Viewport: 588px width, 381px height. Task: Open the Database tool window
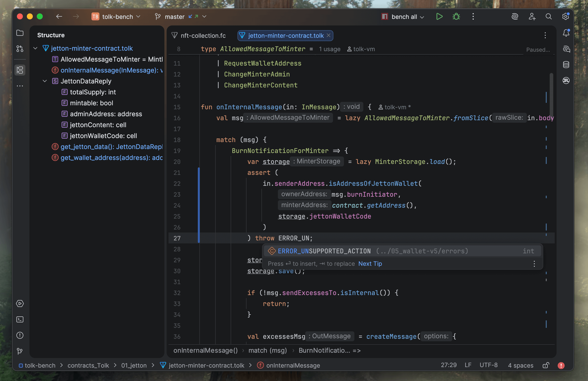[566, 65]
